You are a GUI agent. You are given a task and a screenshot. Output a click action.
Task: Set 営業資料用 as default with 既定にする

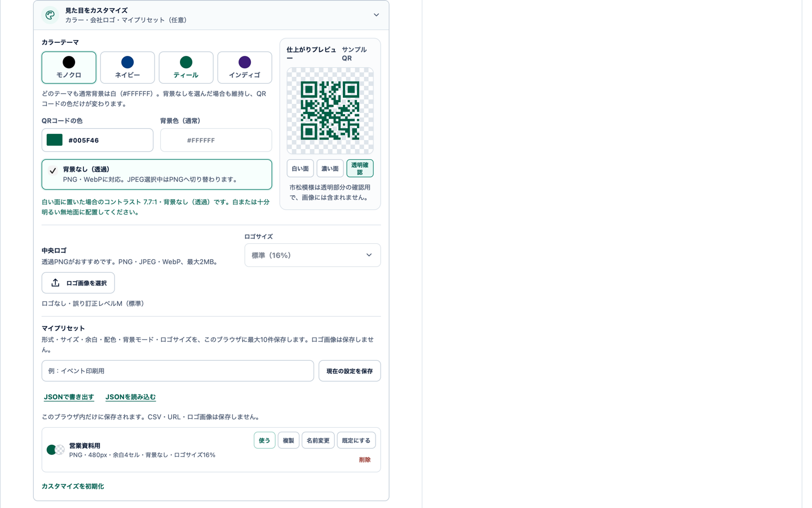356,440
